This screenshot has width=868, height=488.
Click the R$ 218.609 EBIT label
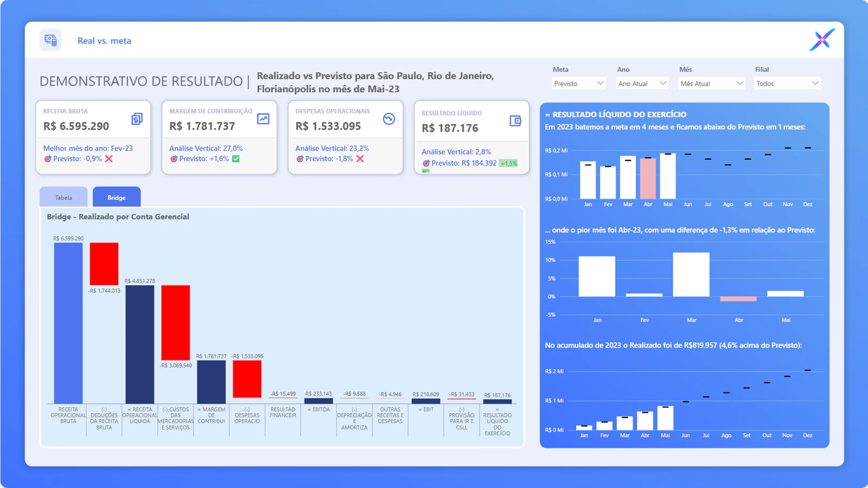tap(426, 394)
